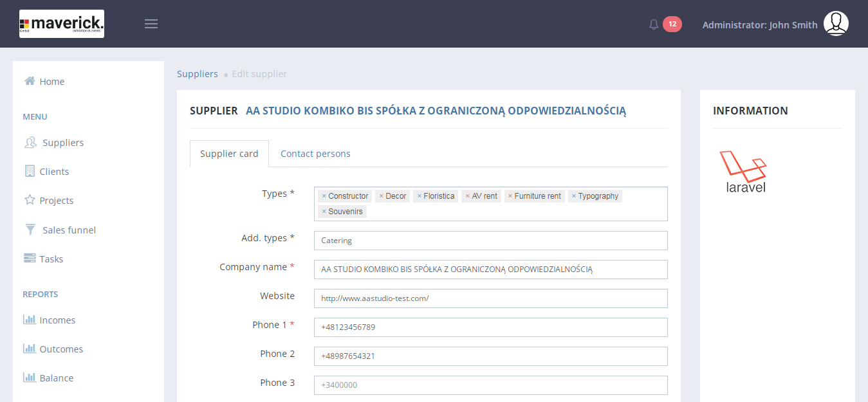Click the user avatar icon

point(836,24)
